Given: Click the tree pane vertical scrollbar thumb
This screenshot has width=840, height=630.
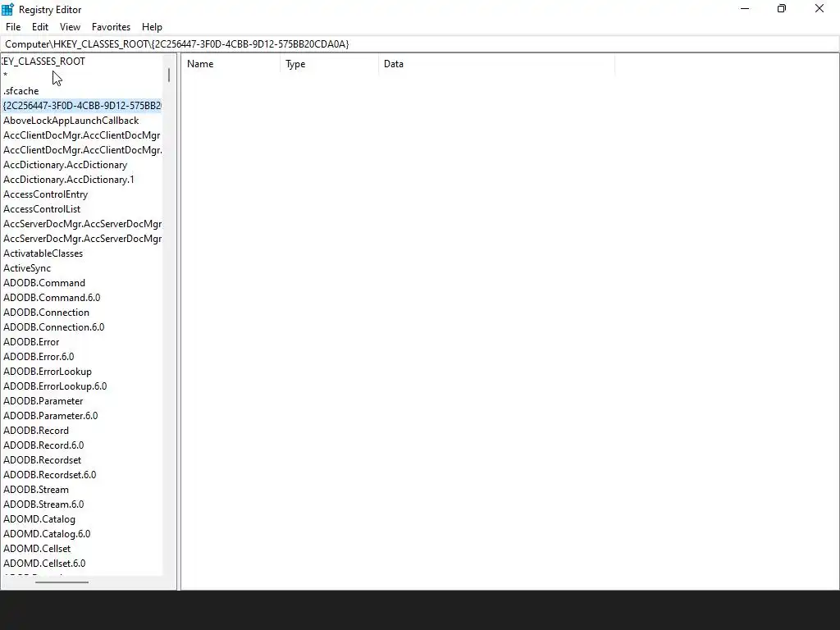Looking at the screenshot, I should click(169, 75).
